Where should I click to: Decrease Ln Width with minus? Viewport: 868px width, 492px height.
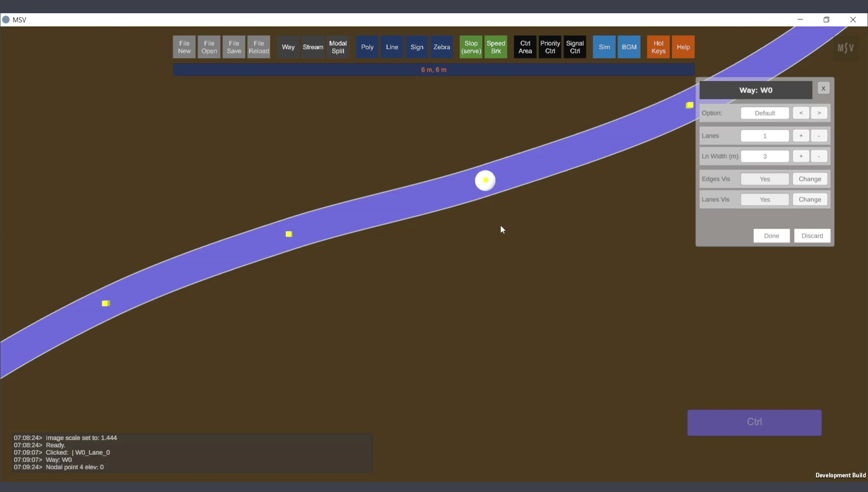[x=819, y=156]
